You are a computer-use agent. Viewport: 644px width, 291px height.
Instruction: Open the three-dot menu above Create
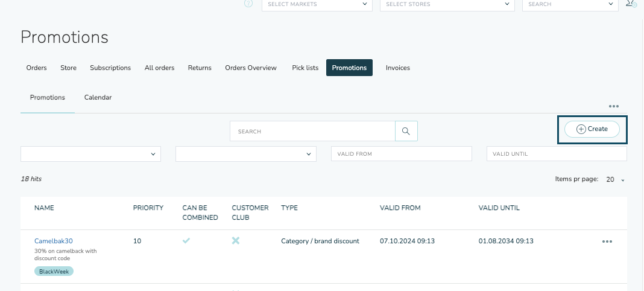613,106
